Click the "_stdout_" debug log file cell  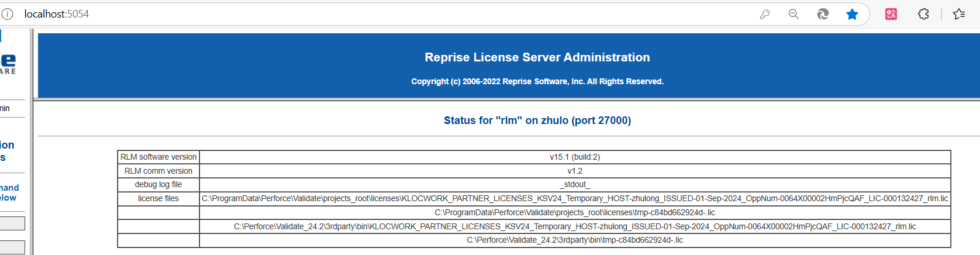click(x=575, y=184)
